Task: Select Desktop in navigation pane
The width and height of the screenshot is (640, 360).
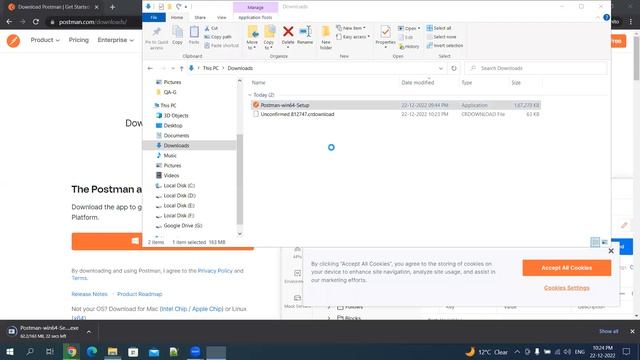Action: [x=173, y=125]
